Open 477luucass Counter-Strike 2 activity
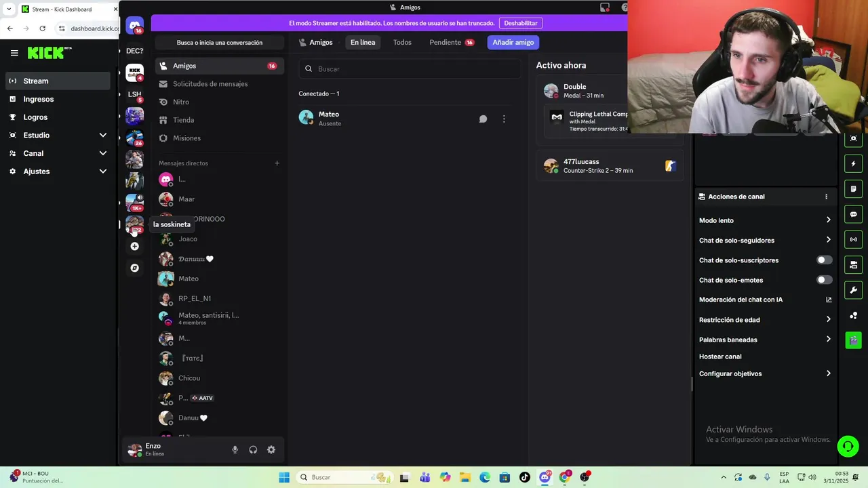 point(610,166)
